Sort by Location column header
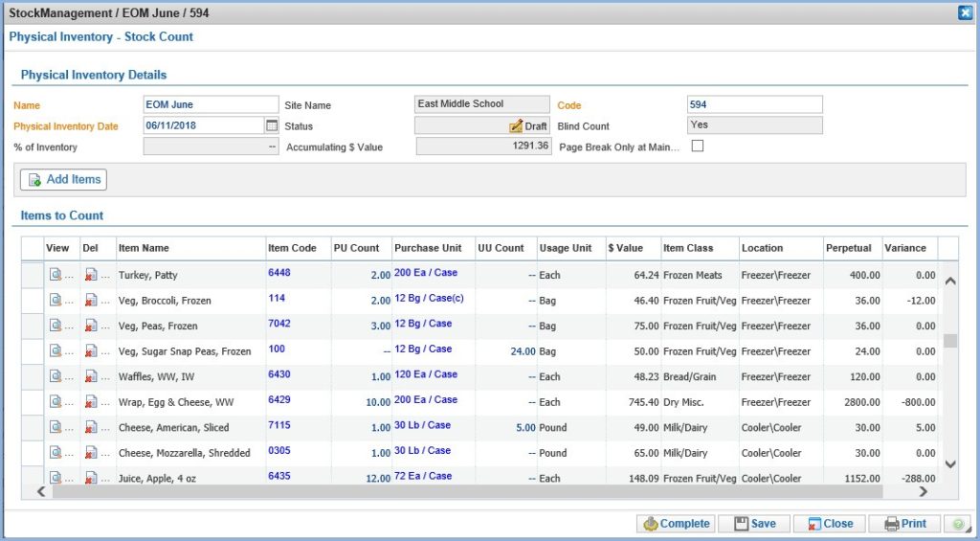Screen dimensions: 980x541 (762, 248)
